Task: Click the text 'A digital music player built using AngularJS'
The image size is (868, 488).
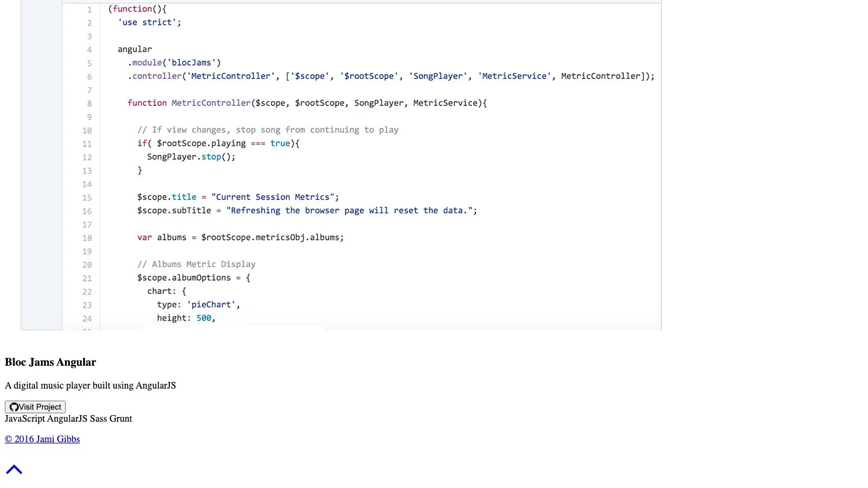Action: [x=90, y=386]
